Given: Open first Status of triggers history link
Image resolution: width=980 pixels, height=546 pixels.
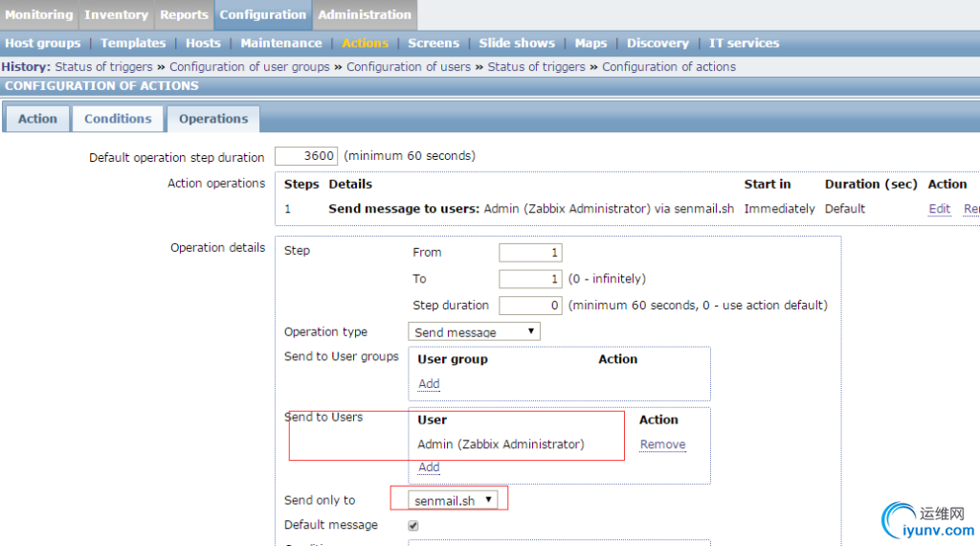Looking at the screenshot, I should (103, 67).
